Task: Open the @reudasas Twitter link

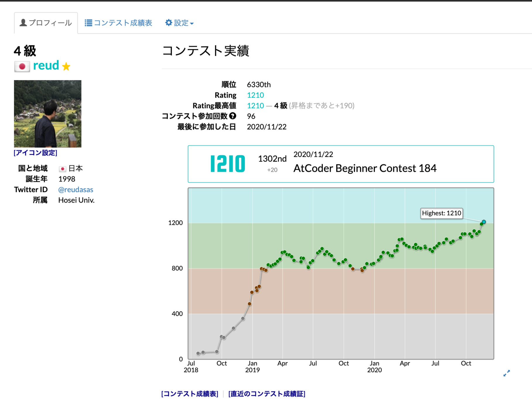Action: (76, 190)
